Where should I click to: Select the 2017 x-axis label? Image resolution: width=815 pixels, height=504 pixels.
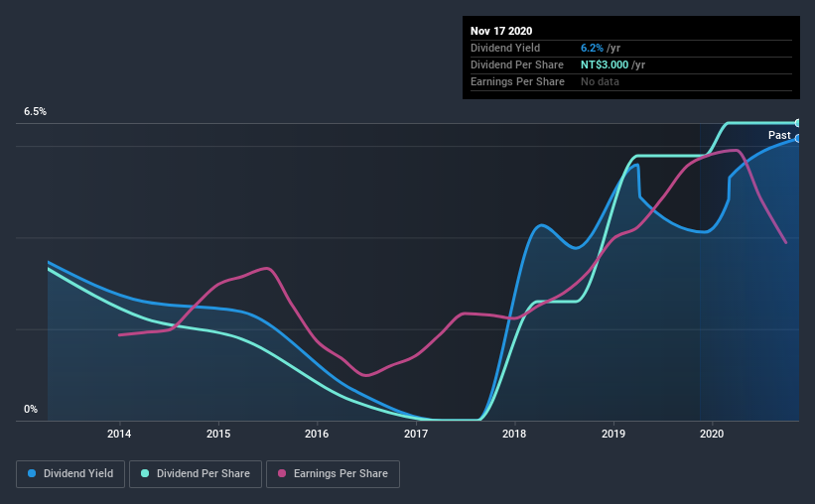416,434
